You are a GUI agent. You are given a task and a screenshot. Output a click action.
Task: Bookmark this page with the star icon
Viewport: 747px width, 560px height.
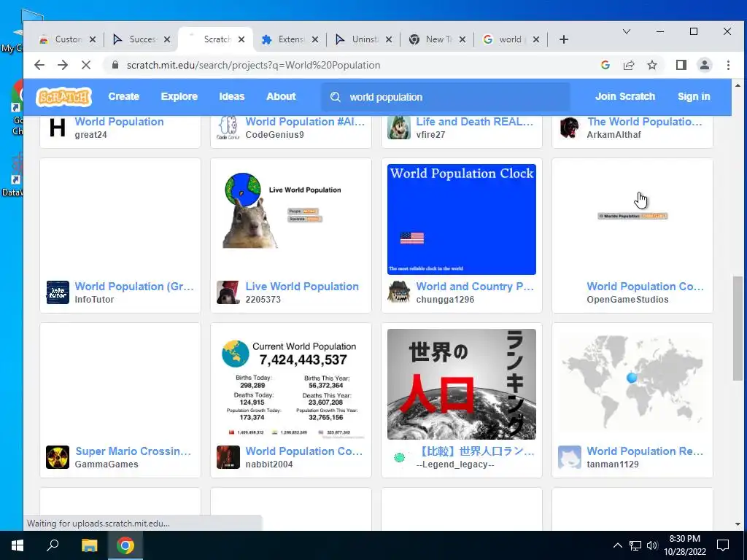pos(652,65)
